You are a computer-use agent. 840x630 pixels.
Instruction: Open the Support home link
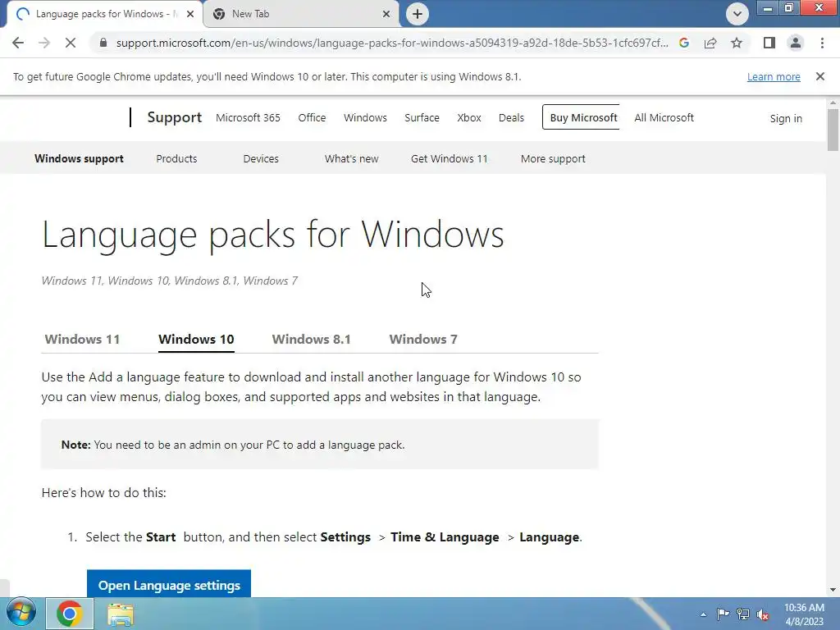(175, 117)
